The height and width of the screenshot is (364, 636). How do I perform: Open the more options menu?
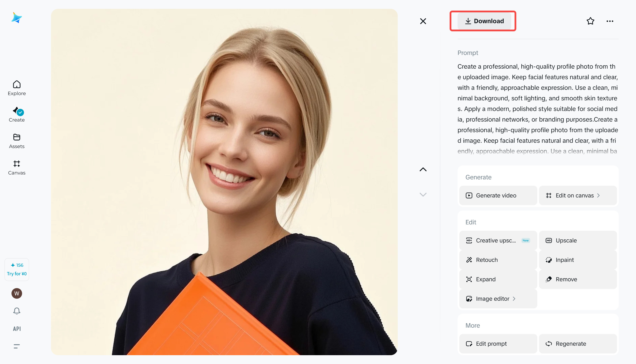pyautogui.click(x=610, y=21)
